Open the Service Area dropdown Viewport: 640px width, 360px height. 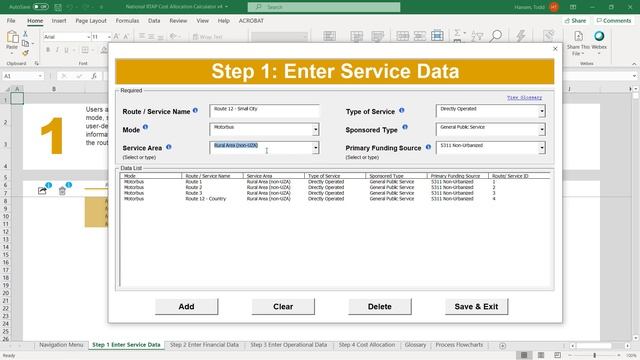point(316,148)
